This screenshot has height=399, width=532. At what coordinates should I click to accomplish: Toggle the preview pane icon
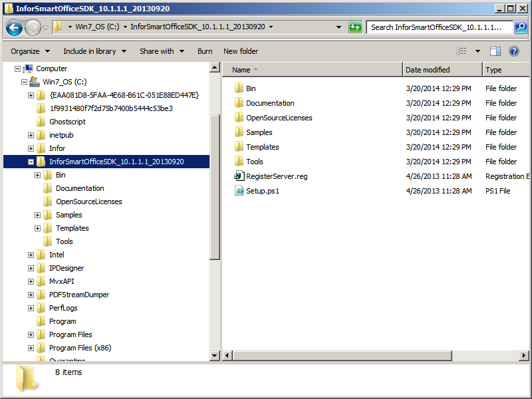pyautogui.click(x=495, y=51)
